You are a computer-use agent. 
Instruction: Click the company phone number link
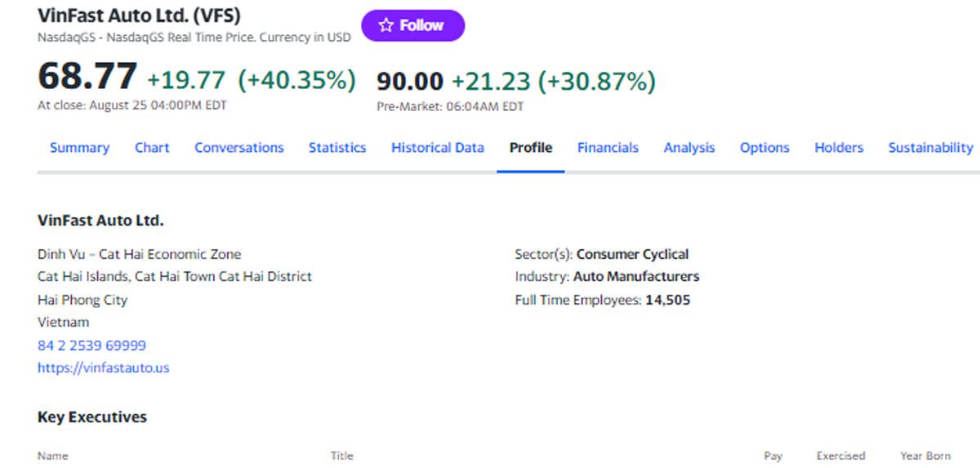pos(92,345)
